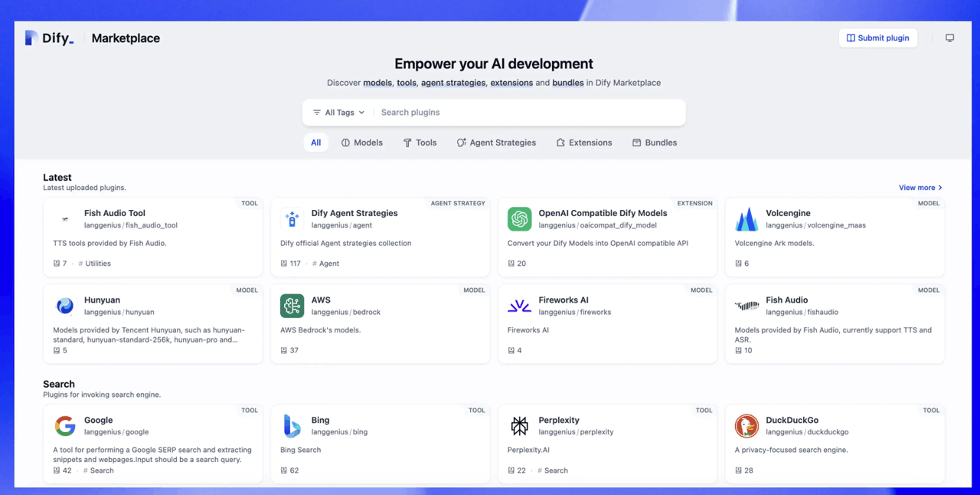This screenshot has width=980, height=495.
Task: Click the Agent Strategies tab icon
Action: pyautogui.click(x=462, y=143)
